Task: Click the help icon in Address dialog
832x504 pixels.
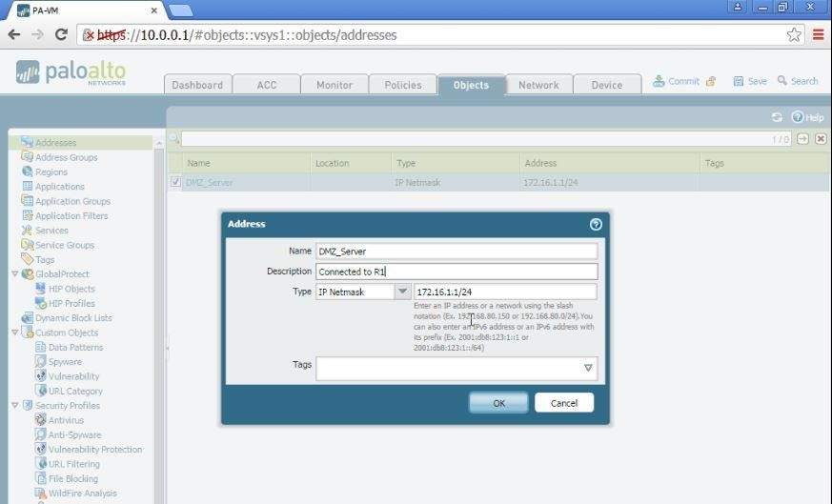Action: [596, 225]
